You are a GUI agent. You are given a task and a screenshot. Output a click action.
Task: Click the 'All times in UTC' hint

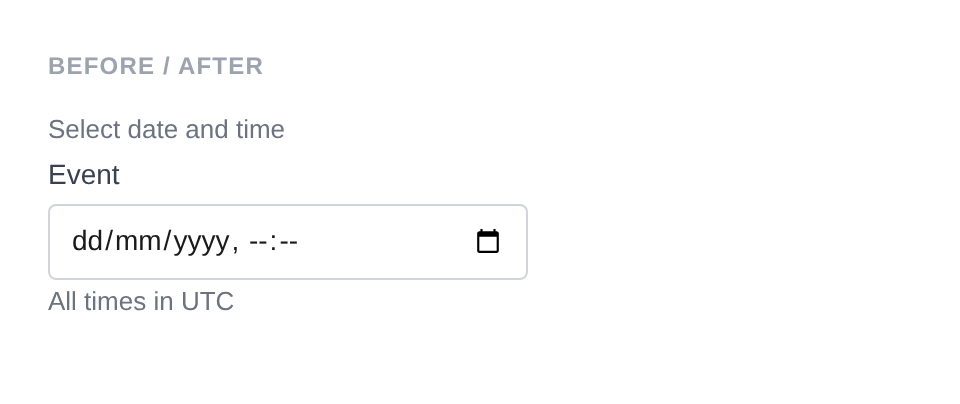(141, 302)
